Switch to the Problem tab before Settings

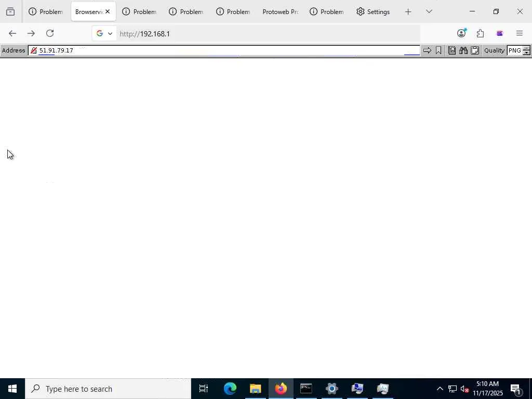(x=327, y=12)
